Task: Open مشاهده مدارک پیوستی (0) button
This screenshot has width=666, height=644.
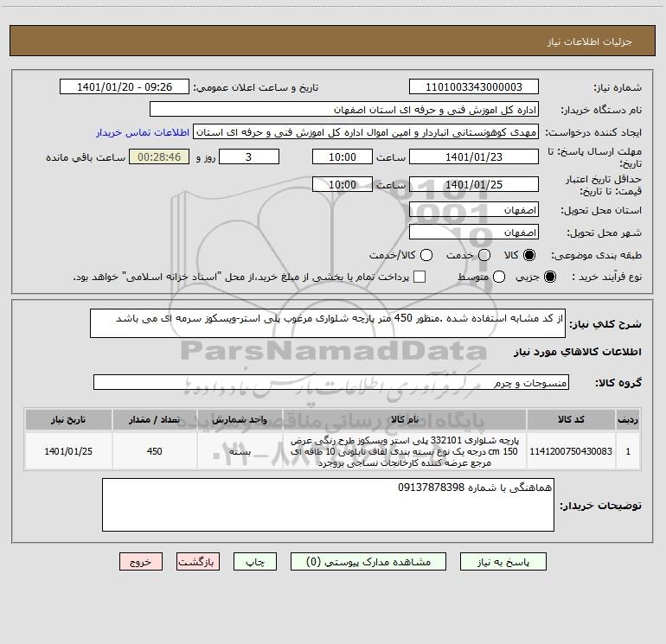Action: pyautogui.click(x=368, y=562)
